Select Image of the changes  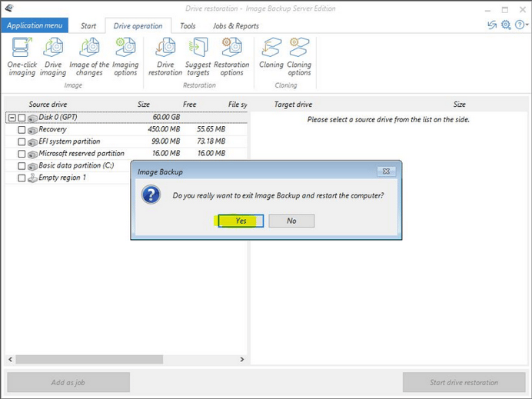89,57
